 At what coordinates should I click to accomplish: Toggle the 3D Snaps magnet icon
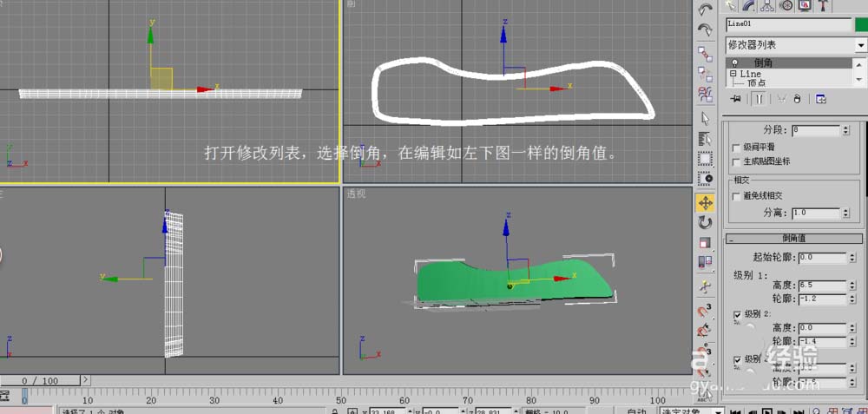705,311
